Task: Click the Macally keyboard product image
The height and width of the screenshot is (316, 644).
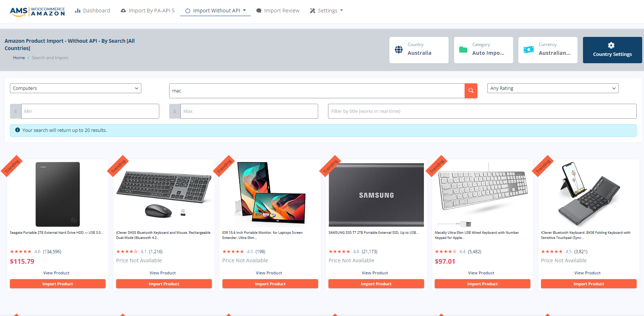Action: [x=483, y=194]
